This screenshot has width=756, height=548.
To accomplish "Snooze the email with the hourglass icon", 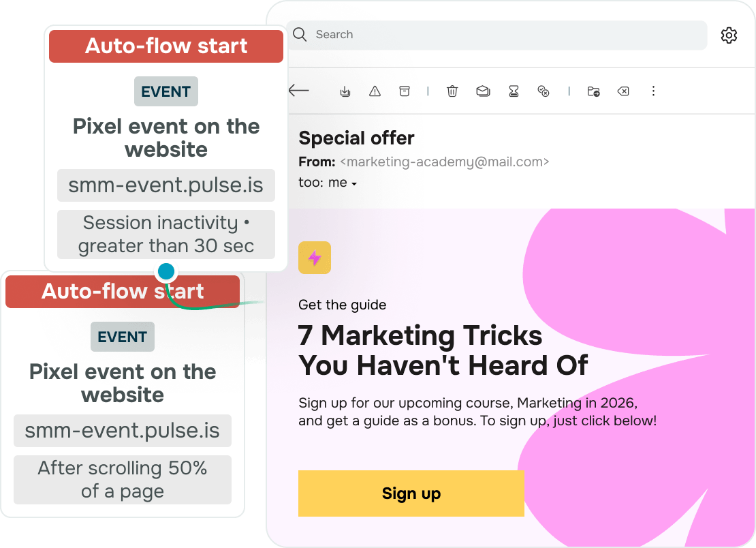I will point(514,91).
